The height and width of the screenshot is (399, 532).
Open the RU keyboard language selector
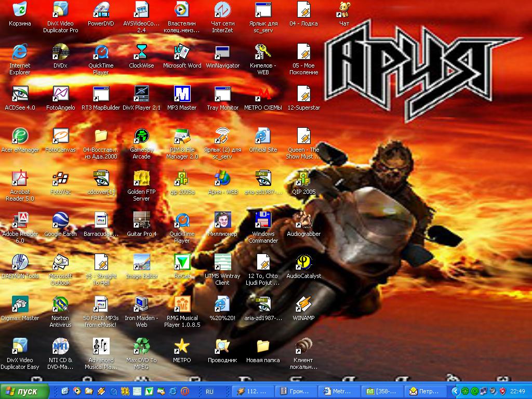(x=209, y=391)
